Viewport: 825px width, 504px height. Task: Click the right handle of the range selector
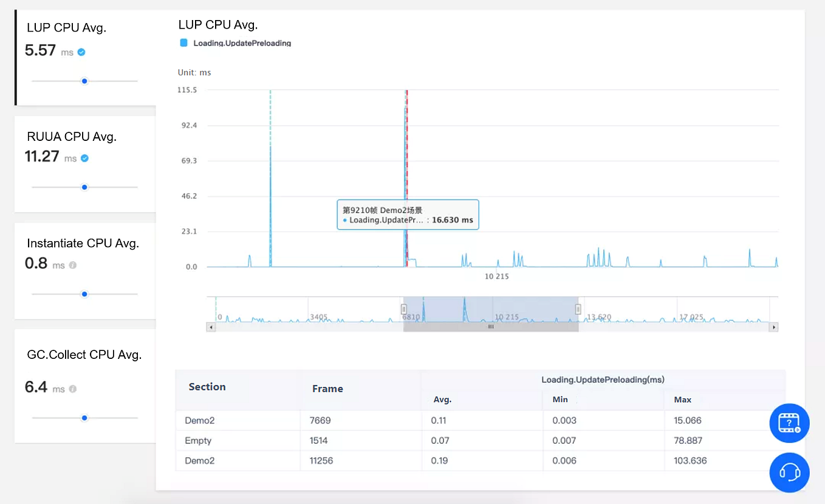(577, 308)
